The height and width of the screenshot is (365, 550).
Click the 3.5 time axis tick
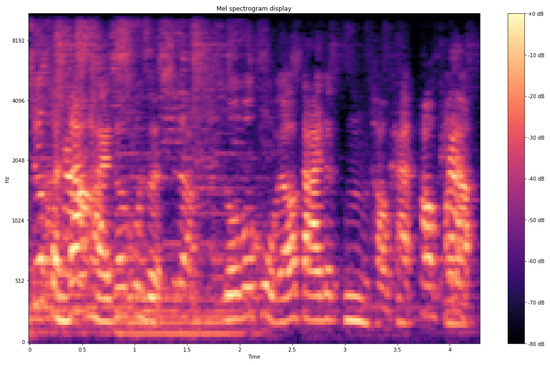397,350
